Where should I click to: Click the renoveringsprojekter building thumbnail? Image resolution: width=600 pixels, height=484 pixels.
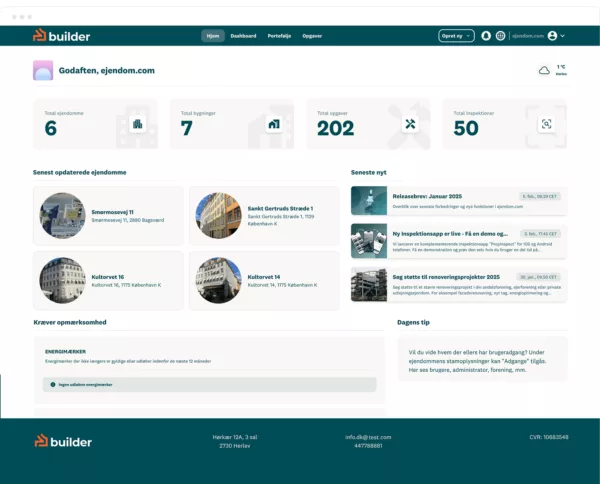369,284
